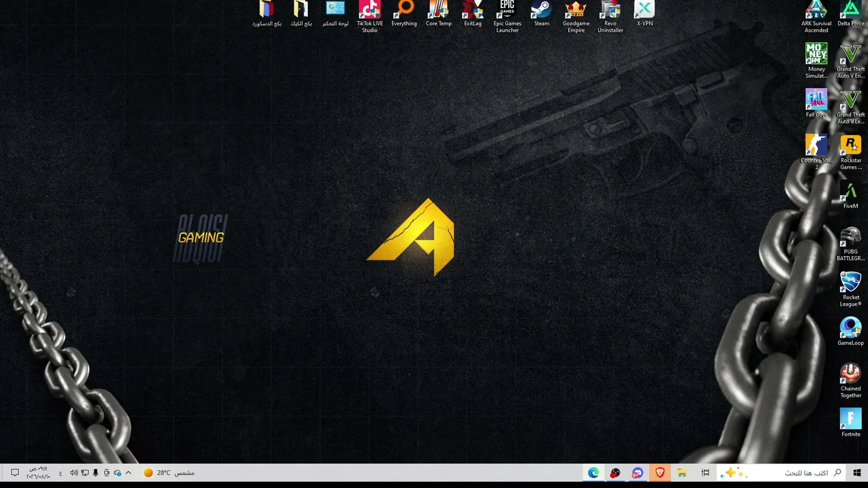Open the Delta Force desktop icon
Screen dimensions: 868x488
pyautogui.click(x=850, y=14)
